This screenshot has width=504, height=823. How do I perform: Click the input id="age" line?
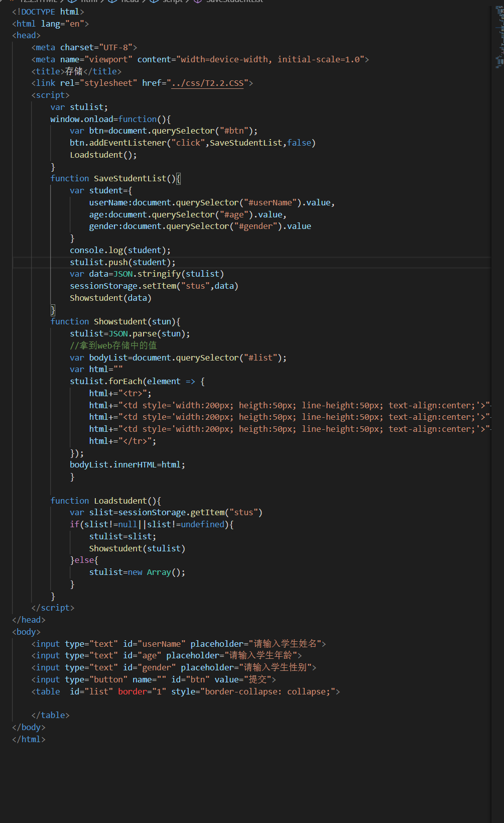point(167,655)
